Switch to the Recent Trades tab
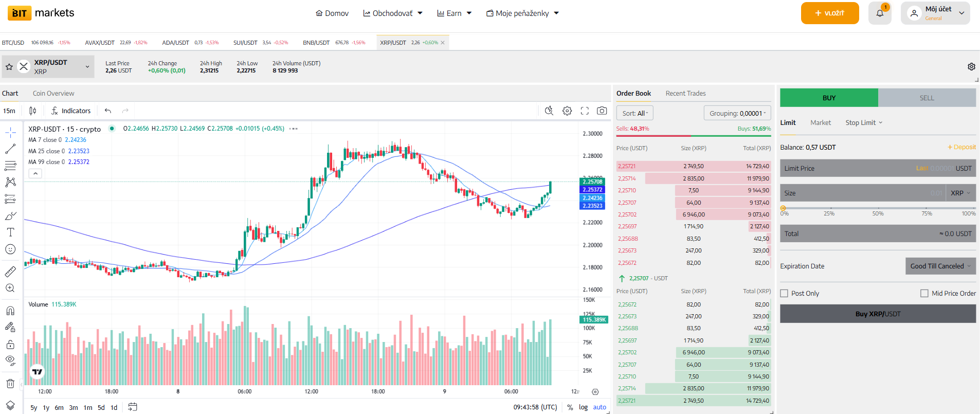Viewport: 980px width, 414px height. pyautogui.click(x=685, y=93)
